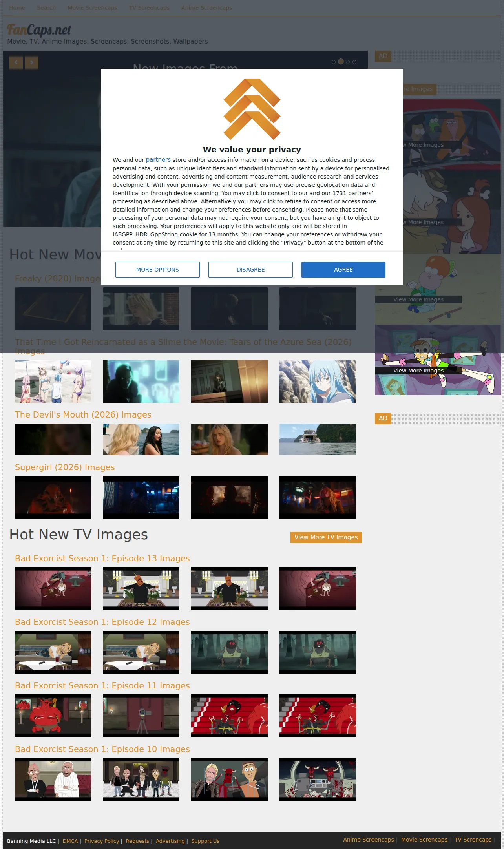Viewport: 504px width, 849px height.
Task: Open TV Screncaps in the footer
Action: pos(473,840)
